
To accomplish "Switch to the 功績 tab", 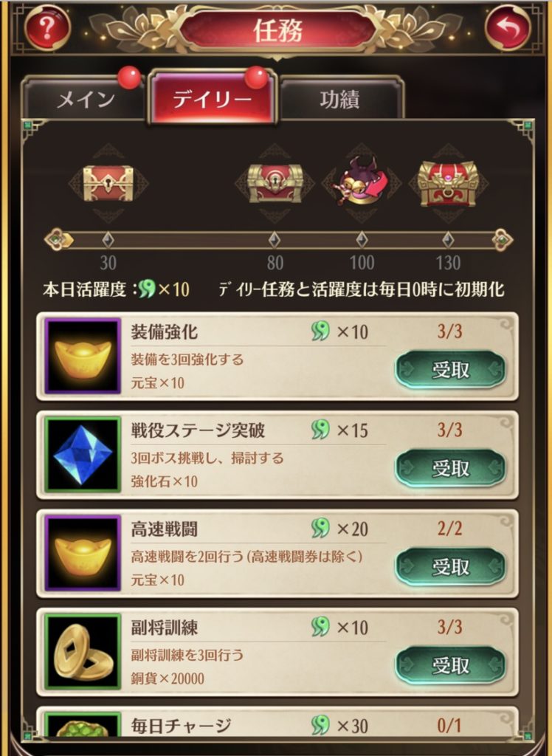I will point(340,100).
